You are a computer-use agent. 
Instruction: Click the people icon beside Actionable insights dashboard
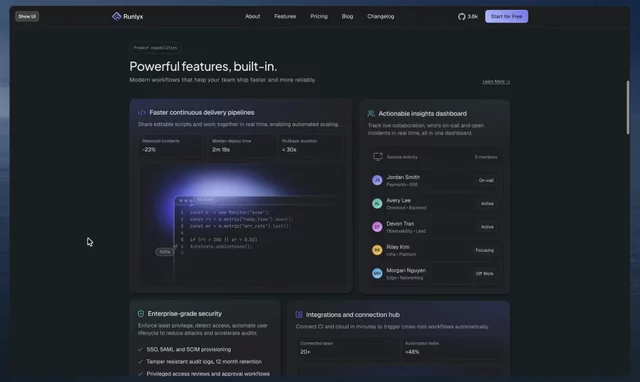click(x=371, y=113)
